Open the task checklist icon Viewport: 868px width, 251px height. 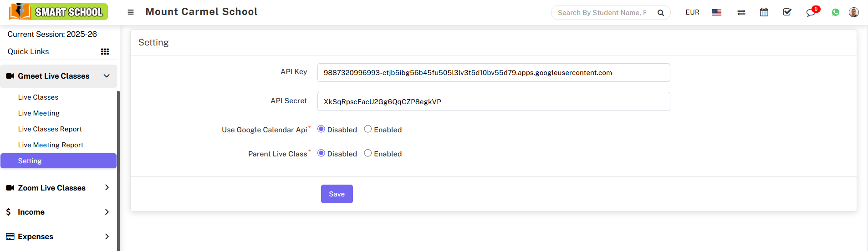787,12
